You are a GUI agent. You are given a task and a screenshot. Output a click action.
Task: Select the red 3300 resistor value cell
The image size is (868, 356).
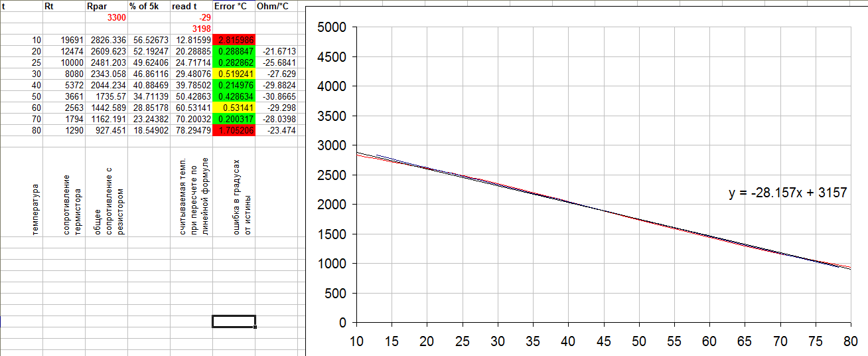pyautogui.click(x=106, y=17)
